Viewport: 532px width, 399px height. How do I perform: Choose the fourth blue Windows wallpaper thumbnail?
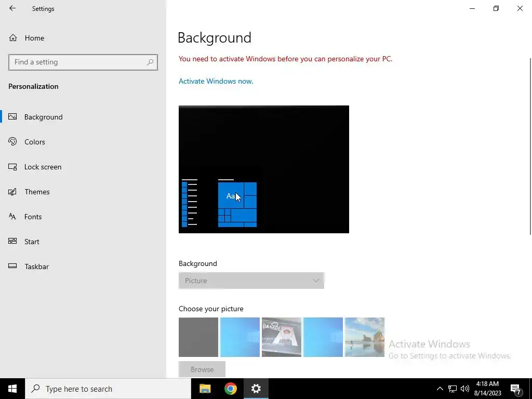[x=323, y=337]
